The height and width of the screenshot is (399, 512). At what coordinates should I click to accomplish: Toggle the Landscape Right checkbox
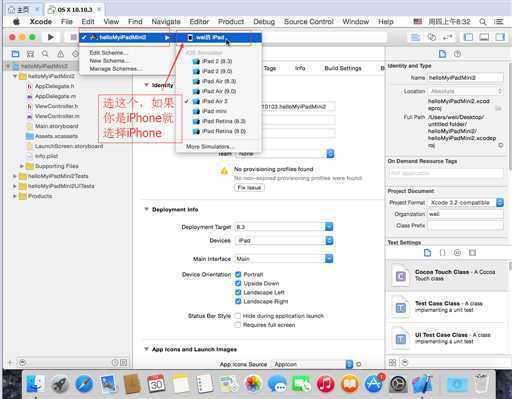[238, 301]
